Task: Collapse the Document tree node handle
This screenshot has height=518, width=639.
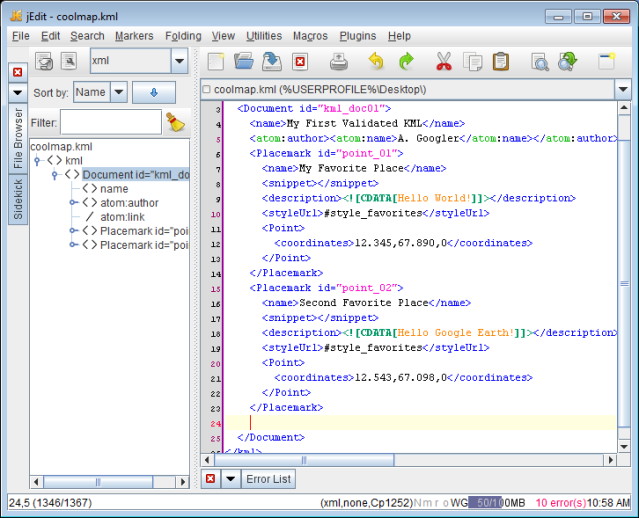Action: pos(55,175)
